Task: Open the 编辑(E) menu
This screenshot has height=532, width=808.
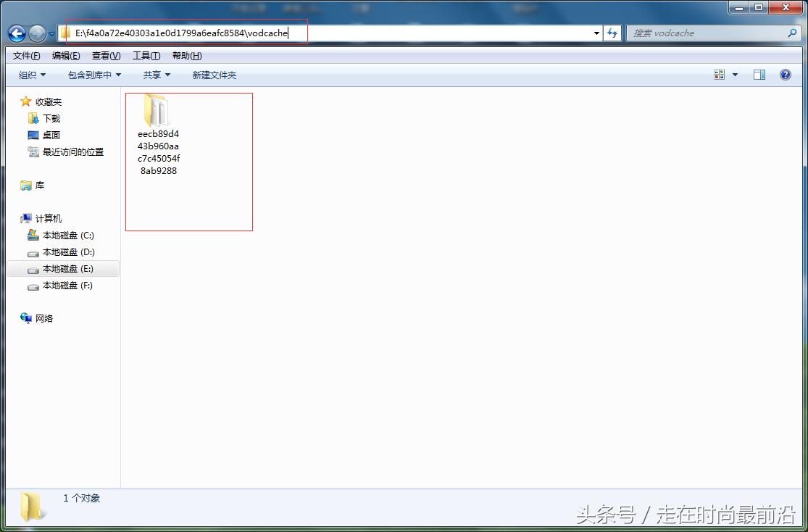Action: pos(66,56)
